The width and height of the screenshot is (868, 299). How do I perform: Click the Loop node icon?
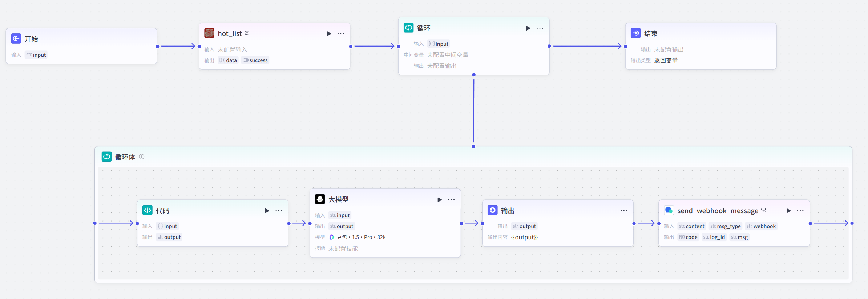408,28
